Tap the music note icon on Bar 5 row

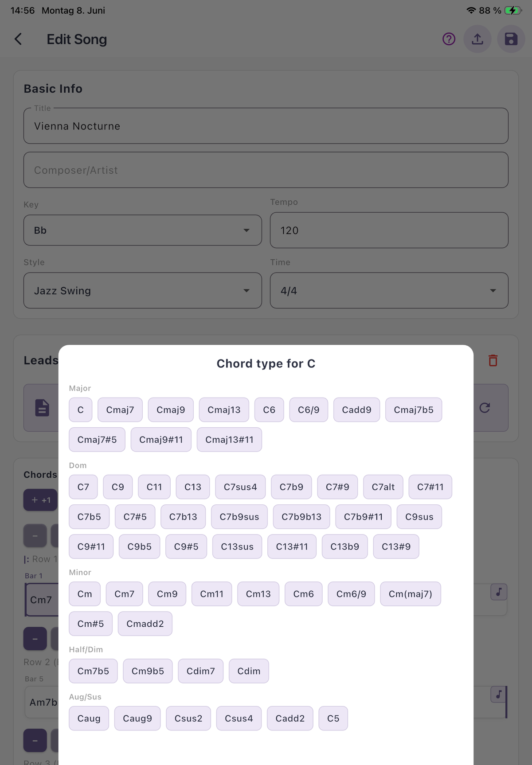[499, 695]
